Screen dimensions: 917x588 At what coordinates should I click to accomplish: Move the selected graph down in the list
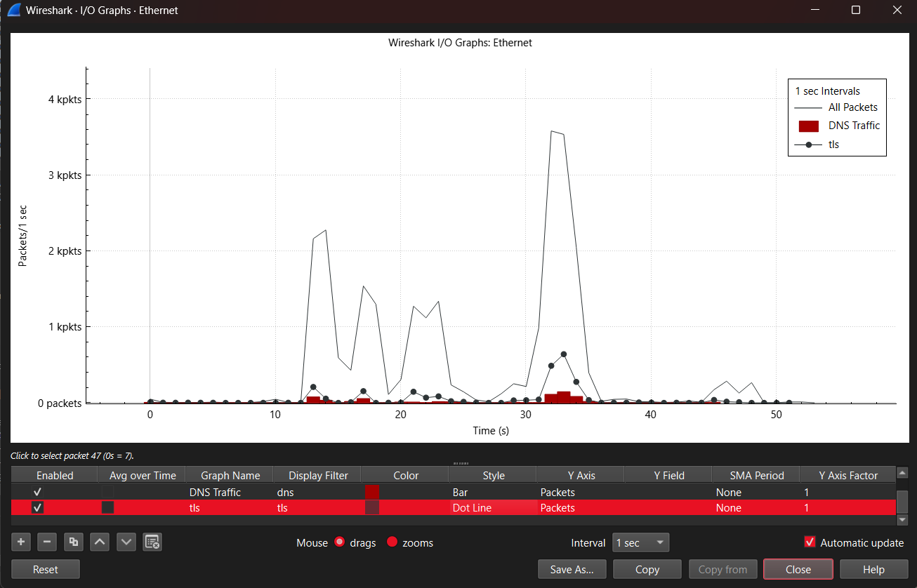tap(126, 542)
